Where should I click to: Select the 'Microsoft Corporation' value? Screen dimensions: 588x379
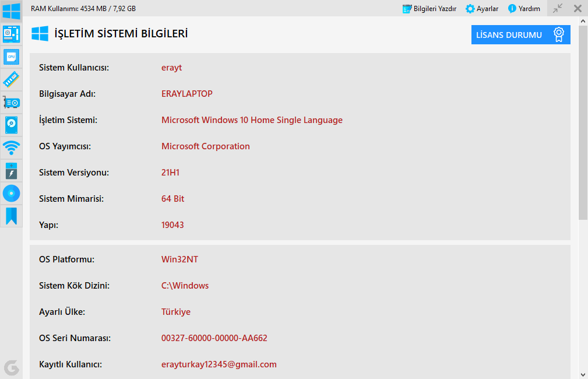pyautogui.click(x=206, y=146)
